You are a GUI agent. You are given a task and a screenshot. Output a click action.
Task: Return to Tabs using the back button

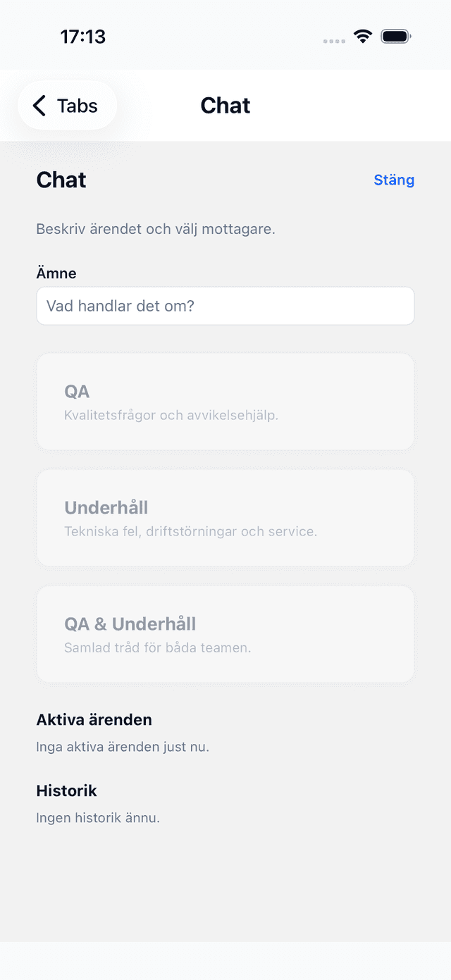(67, 106)
